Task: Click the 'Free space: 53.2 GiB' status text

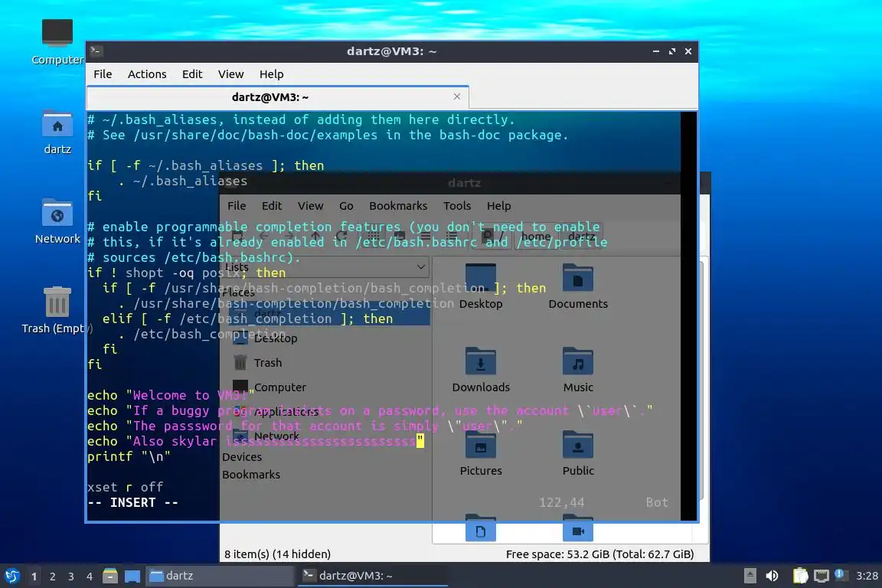Action: click(599, 554)
